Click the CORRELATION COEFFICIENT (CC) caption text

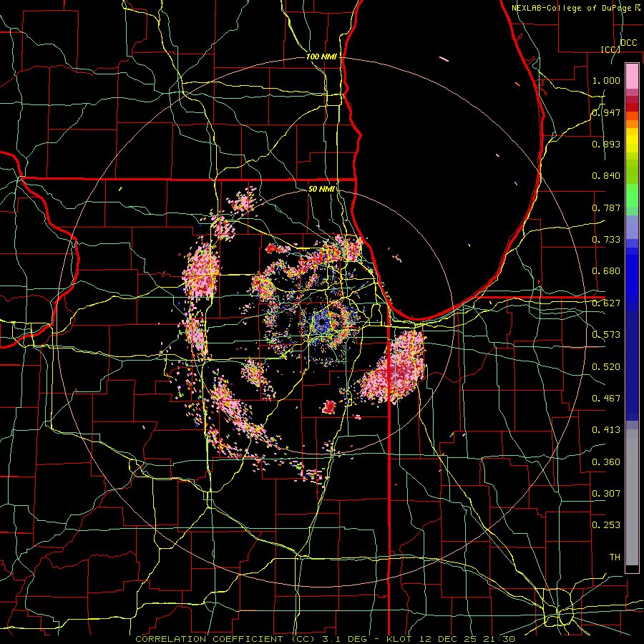pos(225,639)
